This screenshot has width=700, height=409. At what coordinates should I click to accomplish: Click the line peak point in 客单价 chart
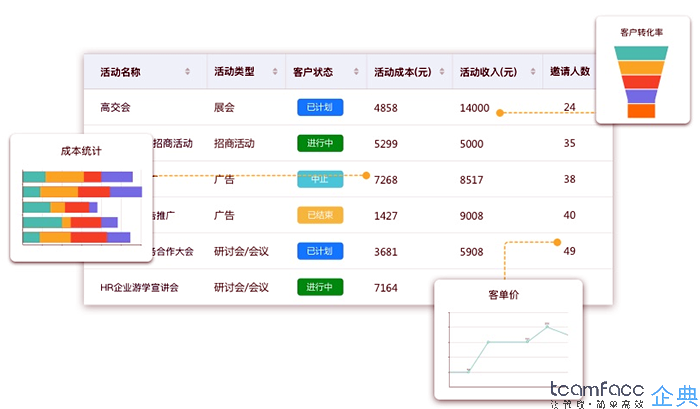point(547,326)
